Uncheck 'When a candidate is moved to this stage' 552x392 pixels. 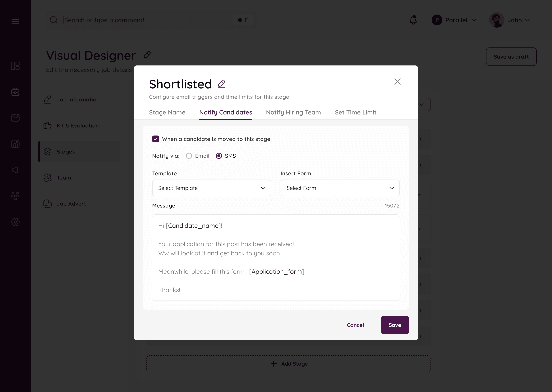pyautogui.click(x=156, y=139)
